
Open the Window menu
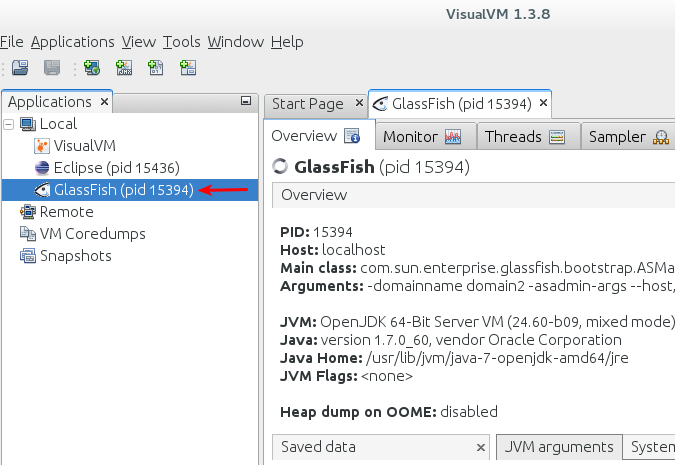pos(236,42)
